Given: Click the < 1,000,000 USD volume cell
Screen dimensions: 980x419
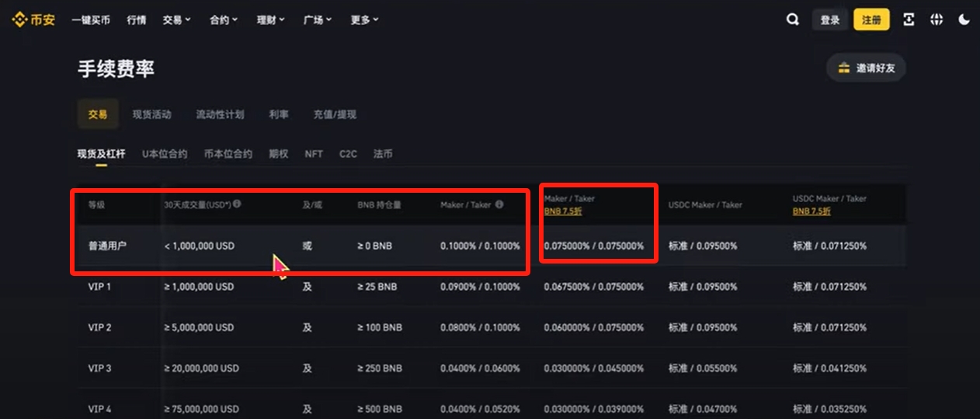Looking at the screenshot, I should 199,246.
